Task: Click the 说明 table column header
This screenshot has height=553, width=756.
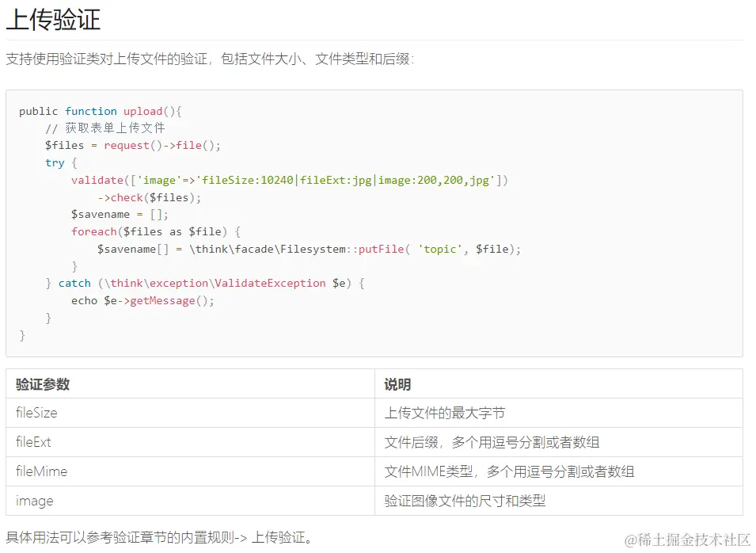Action: (x=397, y=384)
